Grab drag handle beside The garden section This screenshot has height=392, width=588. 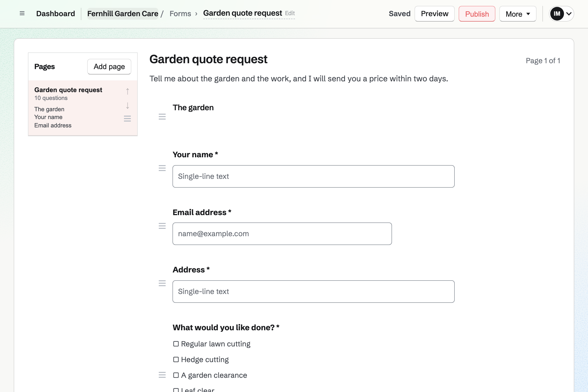(x=162, y=117)
